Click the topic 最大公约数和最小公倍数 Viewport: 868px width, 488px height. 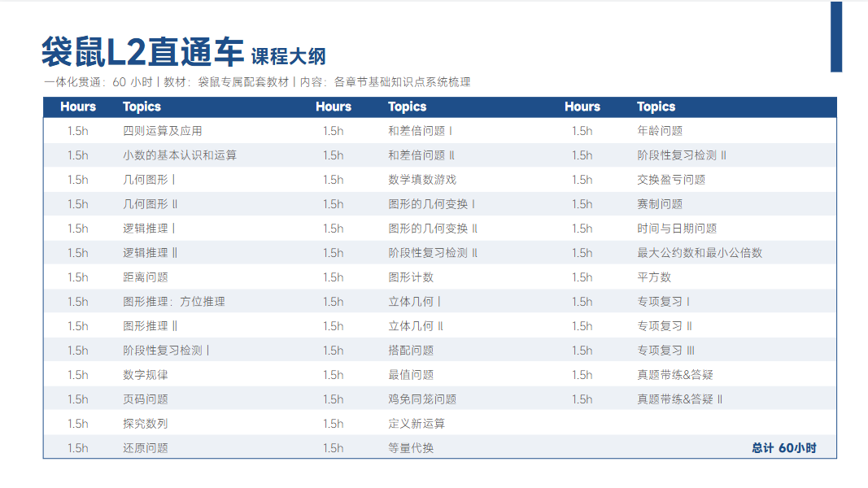pyautogui.click(x=700, y=253)
